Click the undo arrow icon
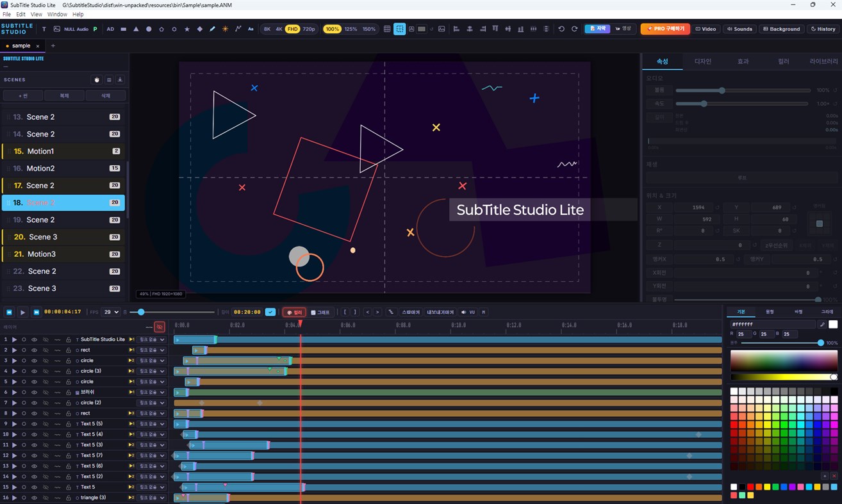 tap(561, 29)
